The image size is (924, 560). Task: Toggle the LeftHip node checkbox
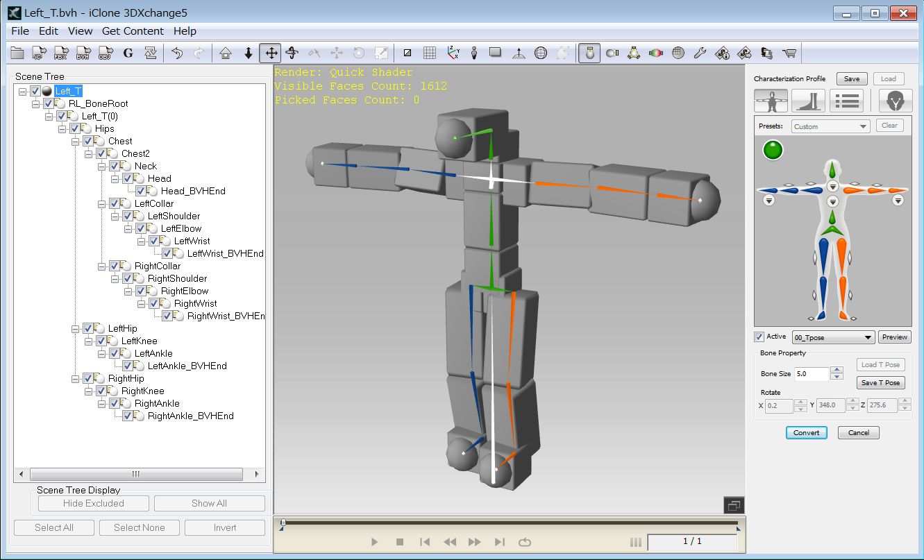(88, 328)
